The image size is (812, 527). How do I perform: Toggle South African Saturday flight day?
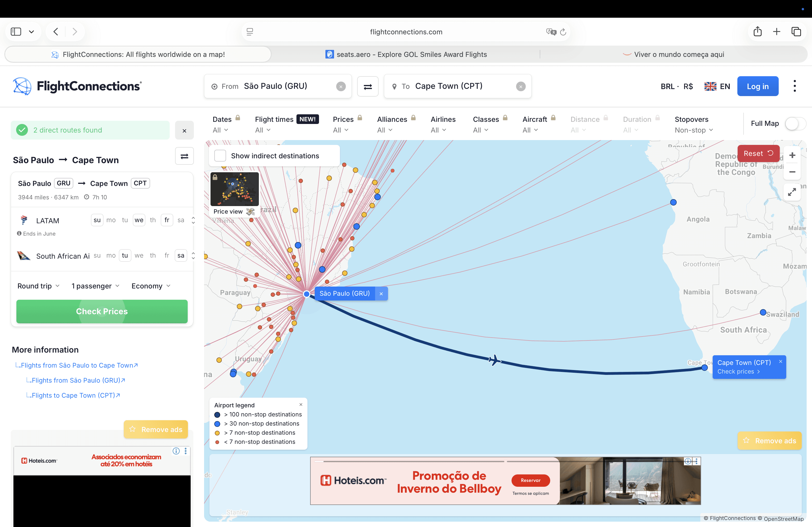tap(181, 256)
